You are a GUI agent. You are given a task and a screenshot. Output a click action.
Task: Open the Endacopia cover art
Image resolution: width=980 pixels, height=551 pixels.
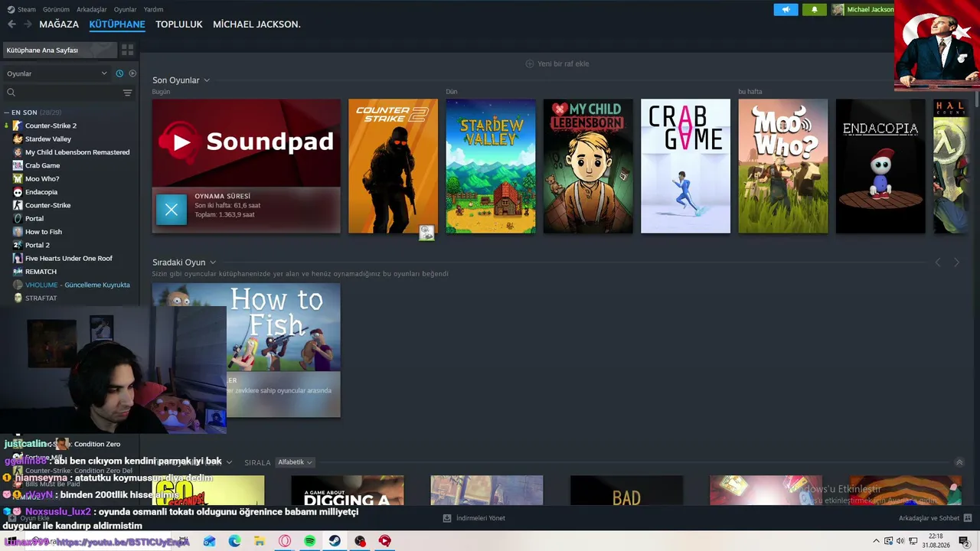tap(880, 166)
